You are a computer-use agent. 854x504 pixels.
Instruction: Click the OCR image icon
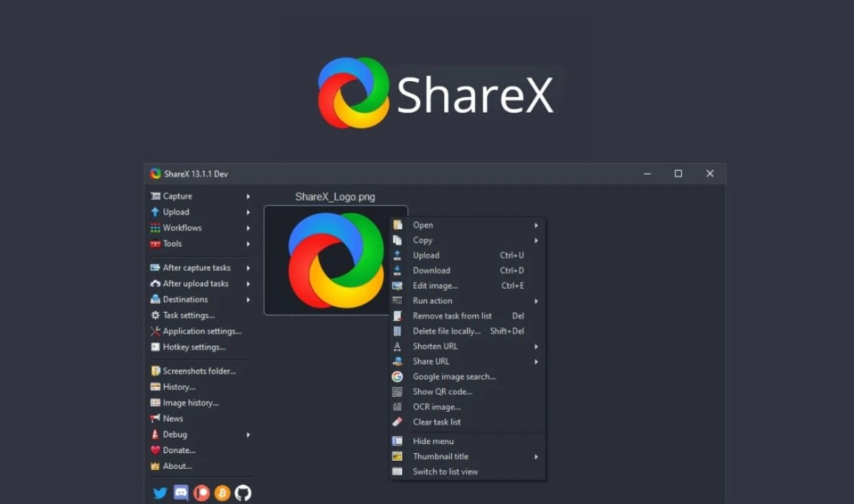click(397, 407)
